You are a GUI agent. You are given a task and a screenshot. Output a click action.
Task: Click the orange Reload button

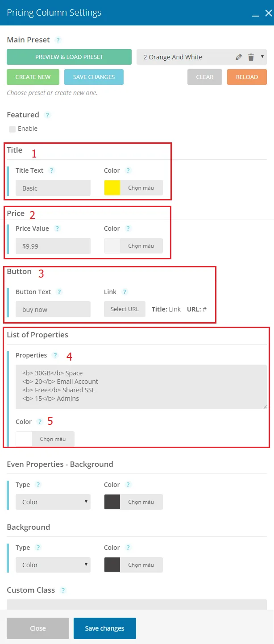[247, 77]
